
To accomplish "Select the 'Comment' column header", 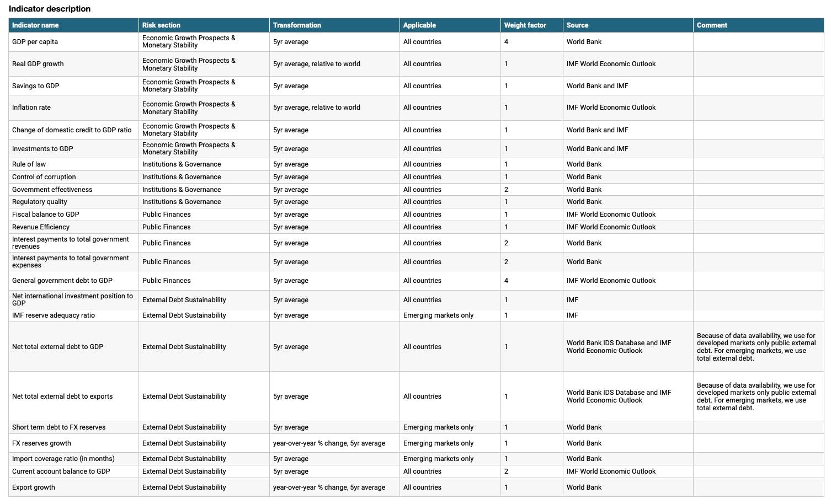I will click(x=759, y=25).
